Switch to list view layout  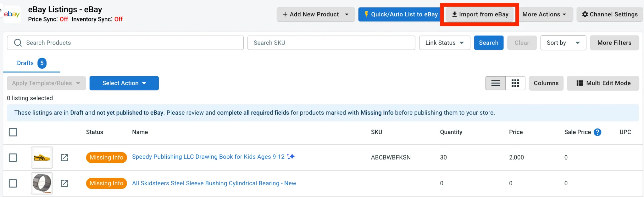(x=496, y=83)
